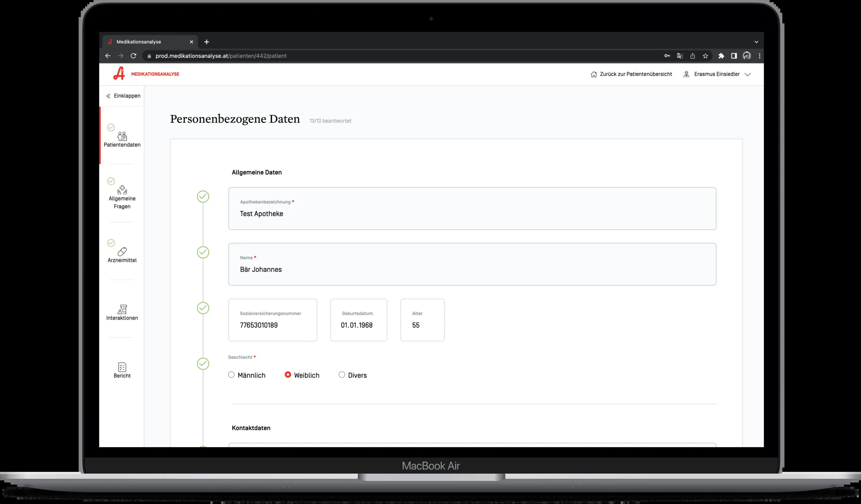Collapse the sidebar via Einklappen
861x504 pixels.
coord(123,96)
